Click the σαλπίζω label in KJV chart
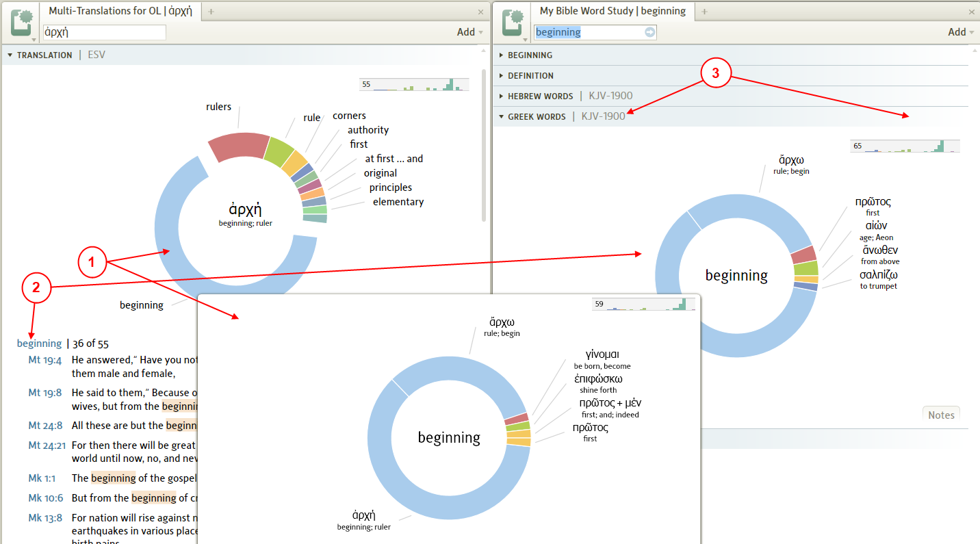This screenshot has height=544, width=980. click(878, 274)
